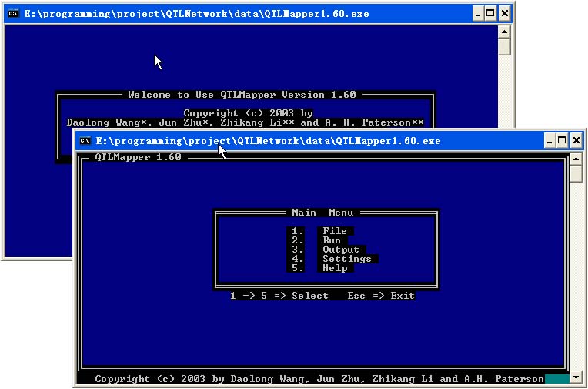588x389 pixels.
Task: Pick the Help option in Main Menu
Action: [335, 268]
